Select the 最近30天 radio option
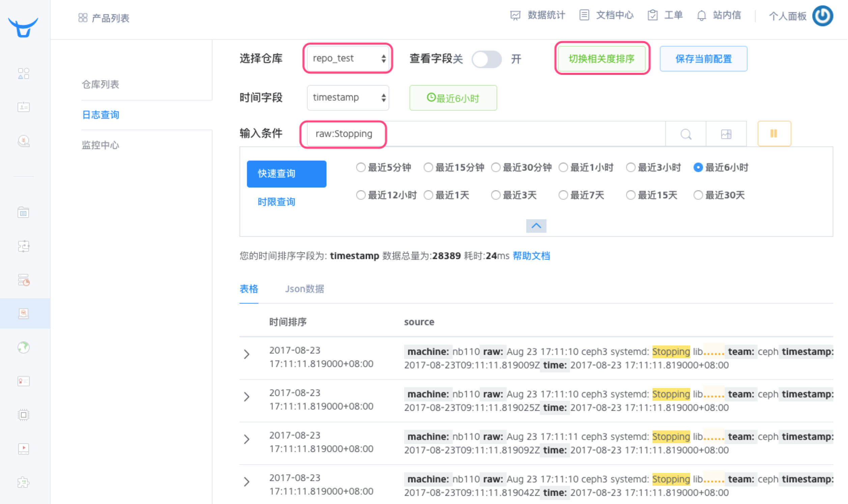 click(x=698, y=195)
